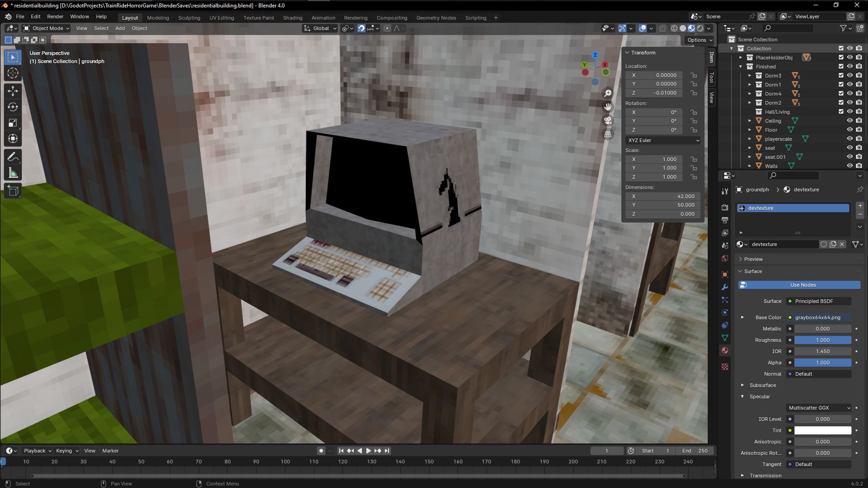Image resolution: width=868 pixels, height=488 pixels.
Task: Click the Use Nodes button
Action: [x=799, y=285]
